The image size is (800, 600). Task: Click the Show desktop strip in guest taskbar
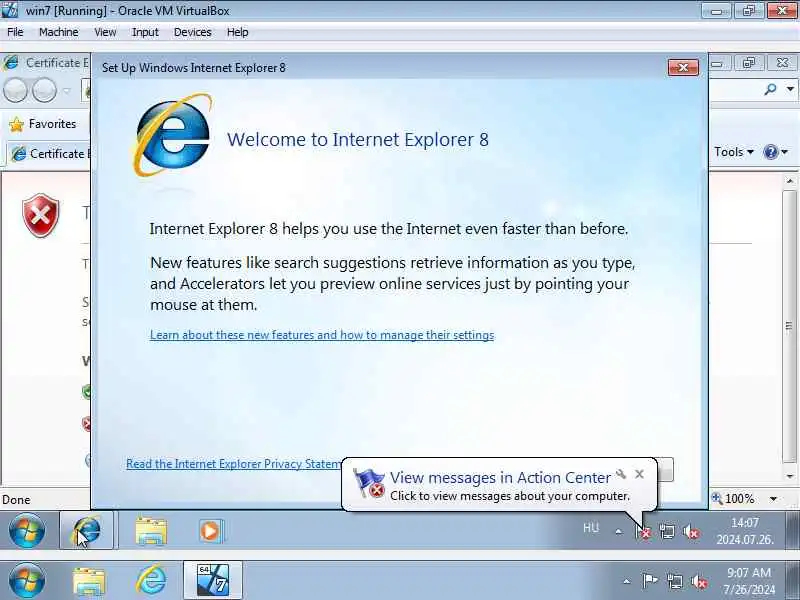click(x=791, y=531)
